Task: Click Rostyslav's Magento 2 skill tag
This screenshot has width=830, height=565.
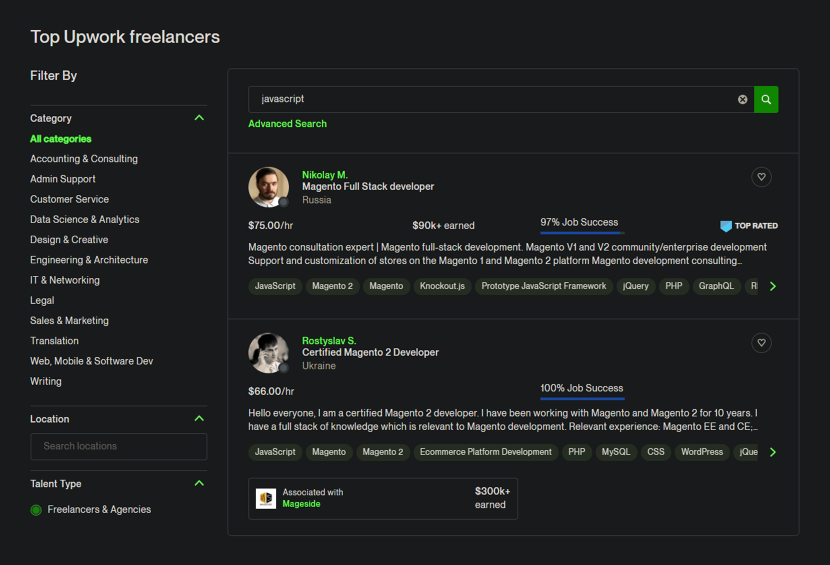Action: tap(383, 452)
